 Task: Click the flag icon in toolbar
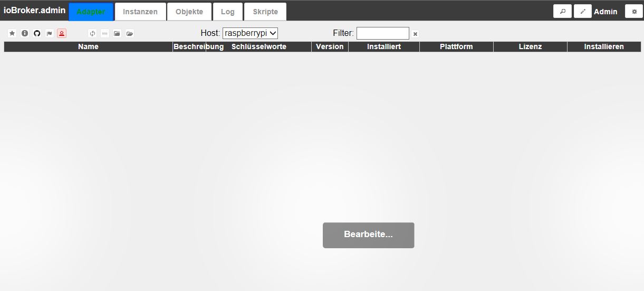point(50,33)
